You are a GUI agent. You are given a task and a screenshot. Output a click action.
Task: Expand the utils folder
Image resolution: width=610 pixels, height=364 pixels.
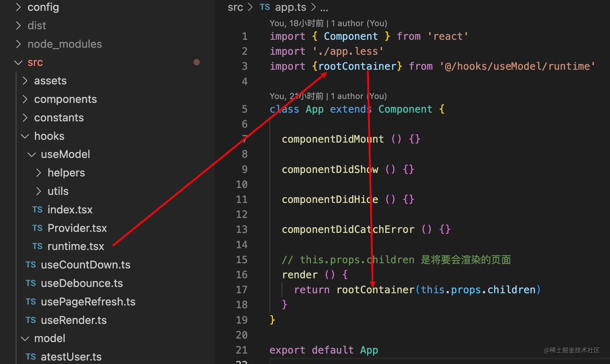(x=38, y=191)
